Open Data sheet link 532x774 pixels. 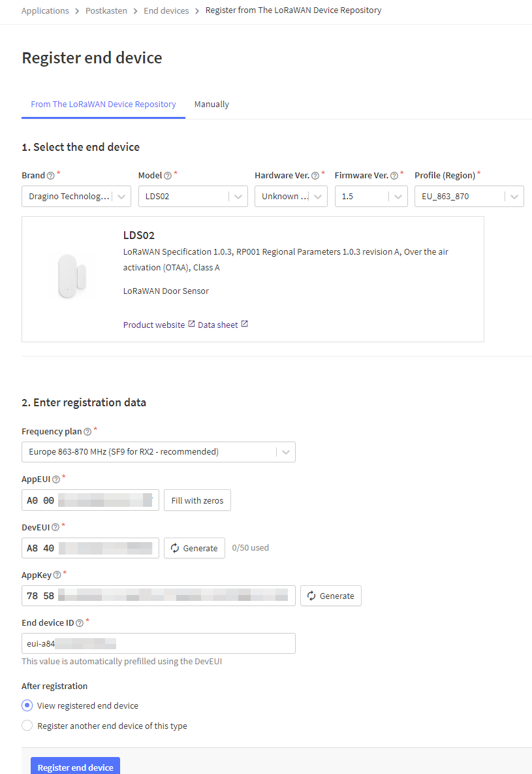click(x=217, y=325)
